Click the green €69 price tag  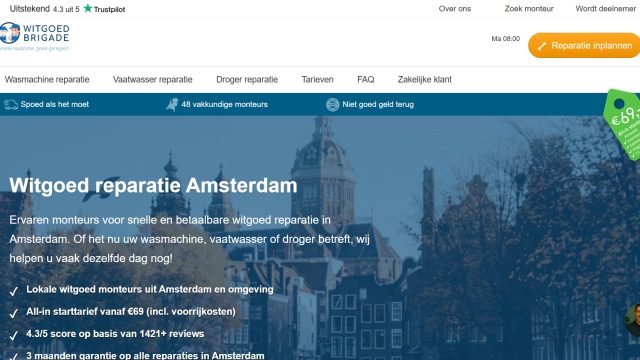tap(624, 124)
